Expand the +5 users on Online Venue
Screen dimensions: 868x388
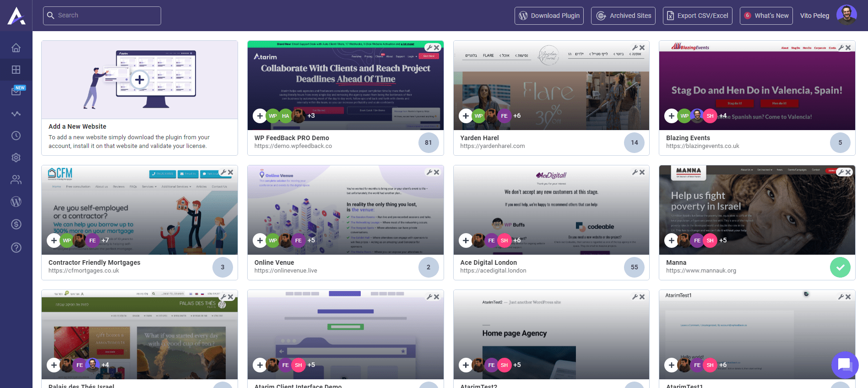coord(311,240)
